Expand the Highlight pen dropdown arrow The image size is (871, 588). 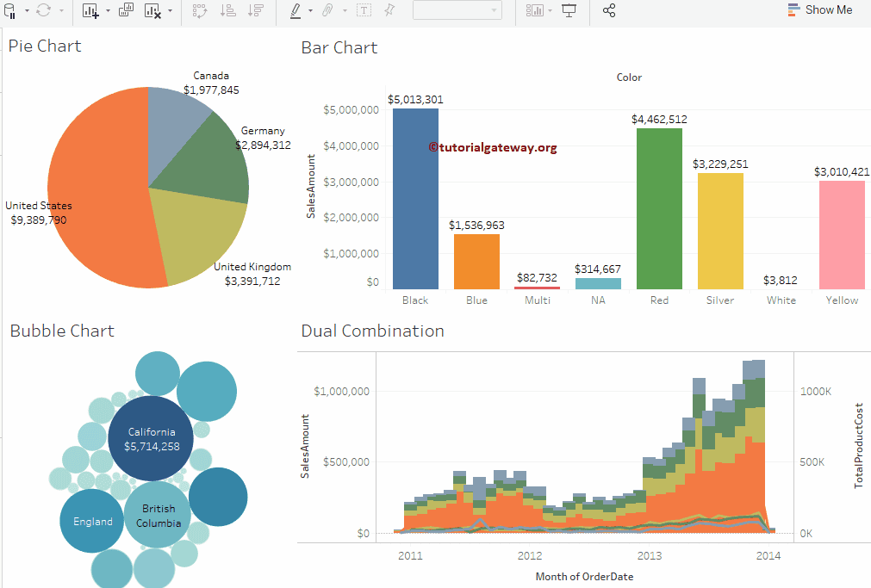point(310,10)
